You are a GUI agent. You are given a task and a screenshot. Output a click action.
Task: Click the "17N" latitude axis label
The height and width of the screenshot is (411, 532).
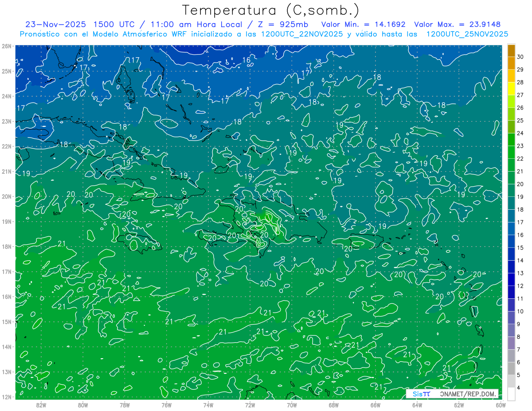6,272
